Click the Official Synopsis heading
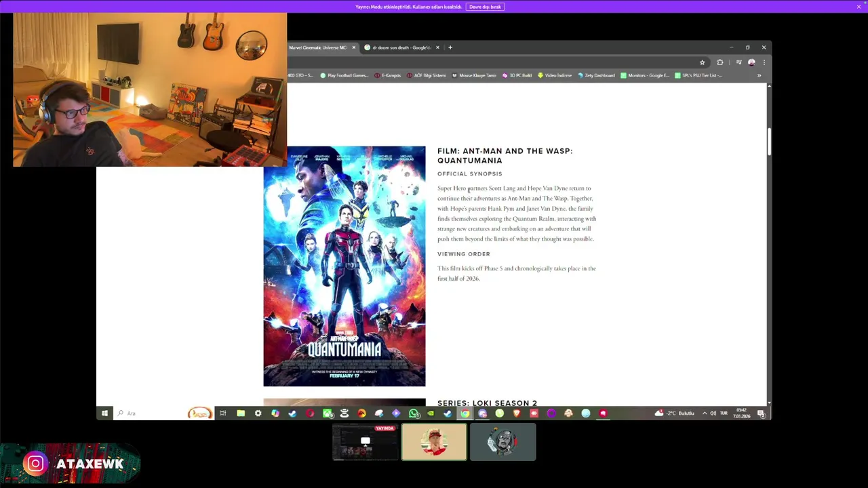The width and height of the screenshot is (868, 488). 470,174
